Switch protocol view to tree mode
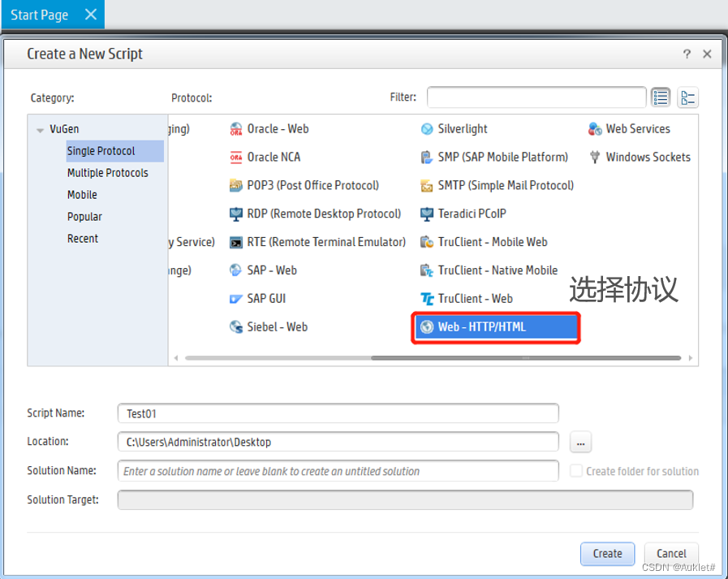 pyautogui.click(x=687, y=97)
